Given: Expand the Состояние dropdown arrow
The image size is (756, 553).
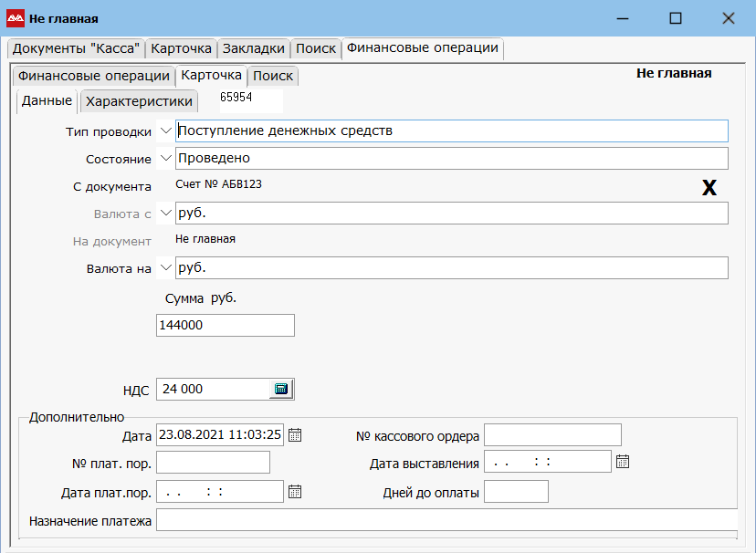Looking at the screenshot, I should pyautogui.click(x=165, y=158).
